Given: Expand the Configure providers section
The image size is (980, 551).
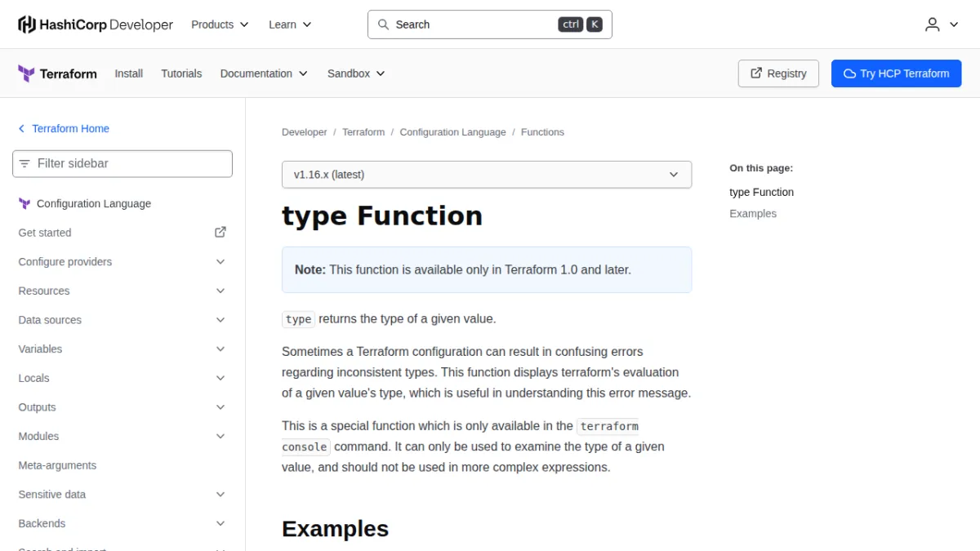Looking at the screenshot, I should pos(122,262).
